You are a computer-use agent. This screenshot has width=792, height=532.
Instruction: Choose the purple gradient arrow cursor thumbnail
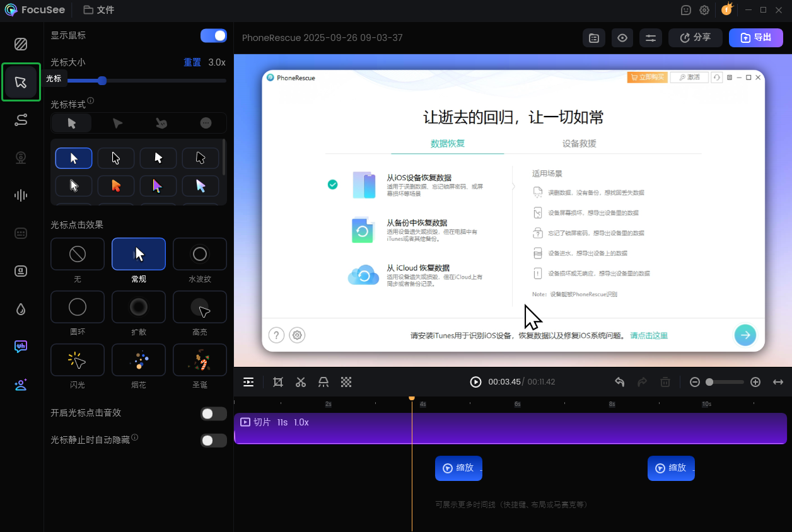[158, 186]
